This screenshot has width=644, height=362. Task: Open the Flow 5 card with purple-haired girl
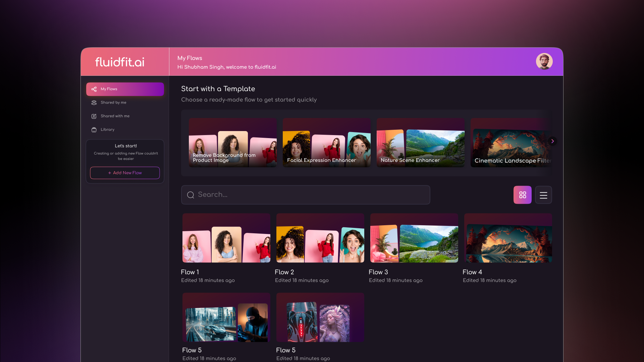320,317
